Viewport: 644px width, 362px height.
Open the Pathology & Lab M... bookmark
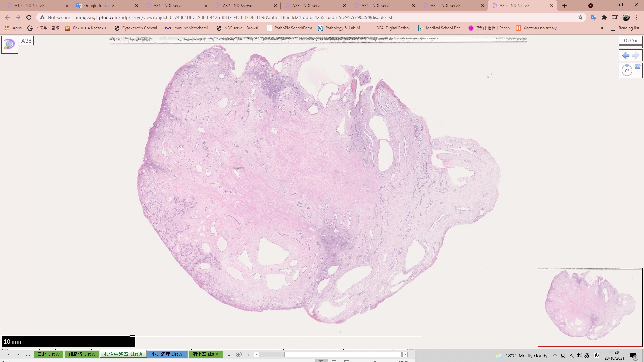click(340, 28)
